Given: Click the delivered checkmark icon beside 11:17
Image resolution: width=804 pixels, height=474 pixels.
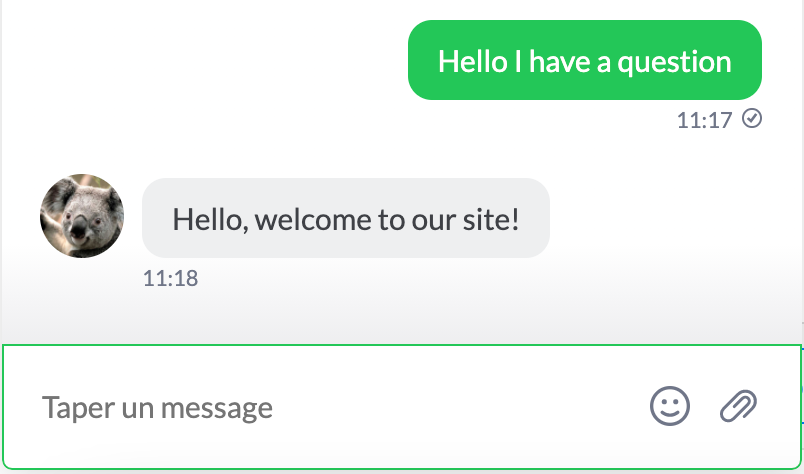Looking at the screenshot, I should 752,119.
